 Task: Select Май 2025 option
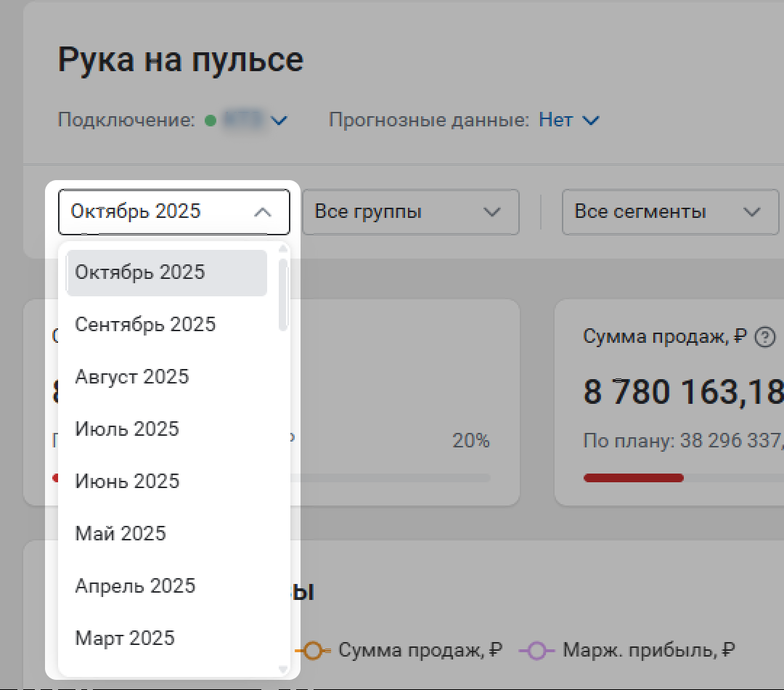121,534
